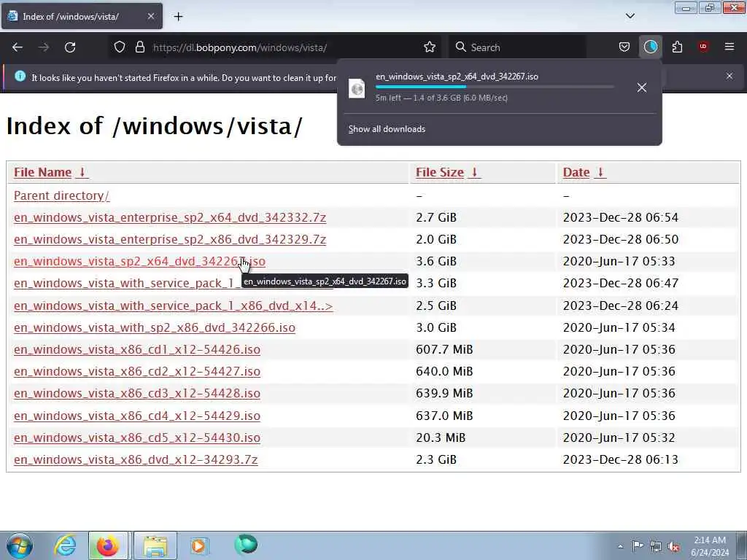Open a new tab with plus

click(178, 17)
